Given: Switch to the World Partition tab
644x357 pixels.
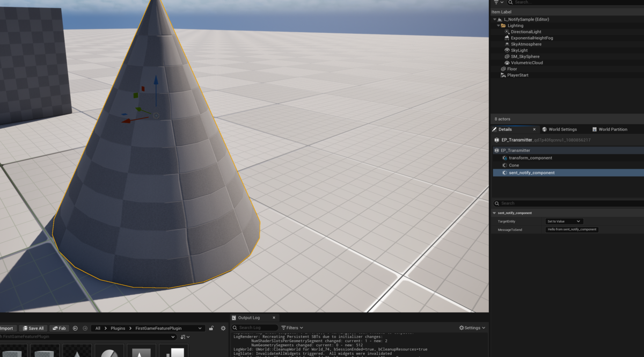Looking at the screenshot, I should 610,129.
